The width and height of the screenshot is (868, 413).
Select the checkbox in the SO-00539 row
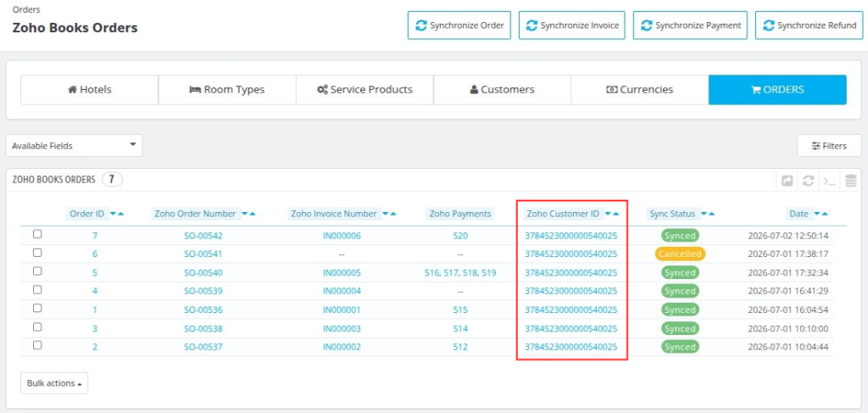coord(37,289)
